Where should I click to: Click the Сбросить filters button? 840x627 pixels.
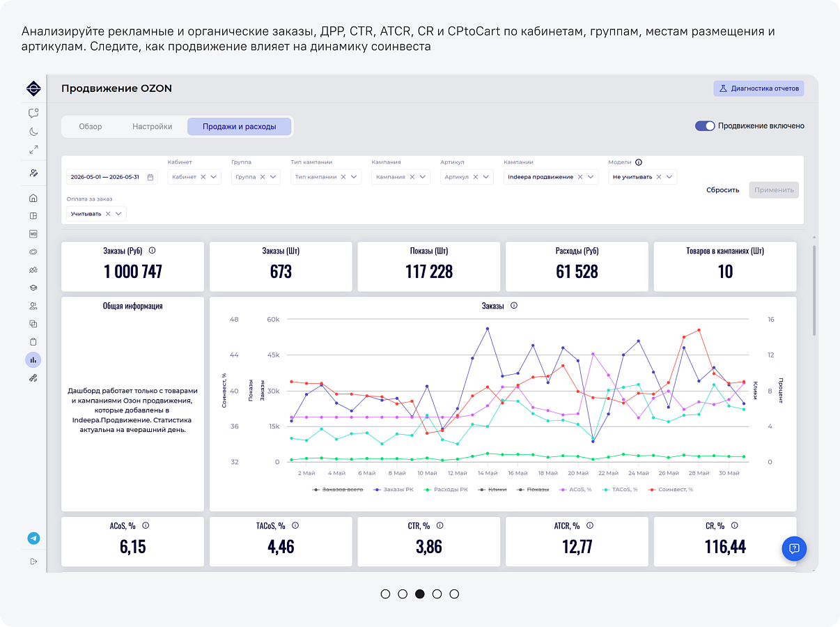723,190
